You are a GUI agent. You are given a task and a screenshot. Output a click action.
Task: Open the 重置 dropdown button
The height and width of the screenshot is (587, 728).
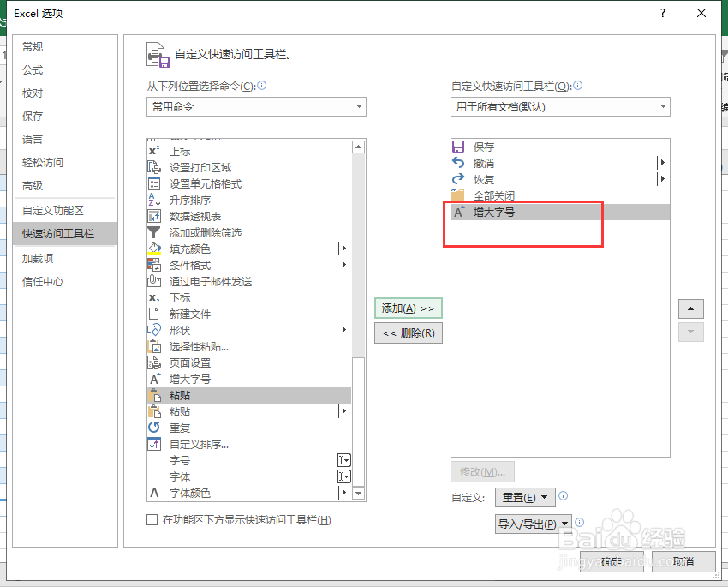pos(525,497)
